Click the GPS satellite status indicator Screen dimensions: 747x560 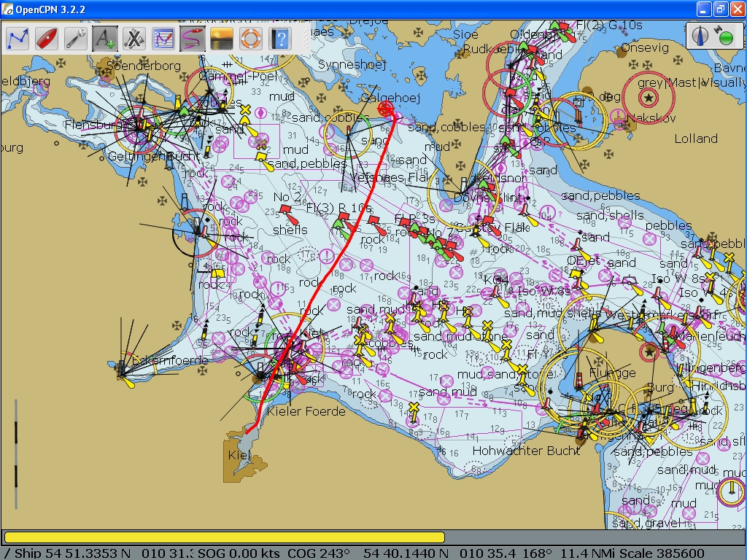pyautogui.click(x=724, y=36)
